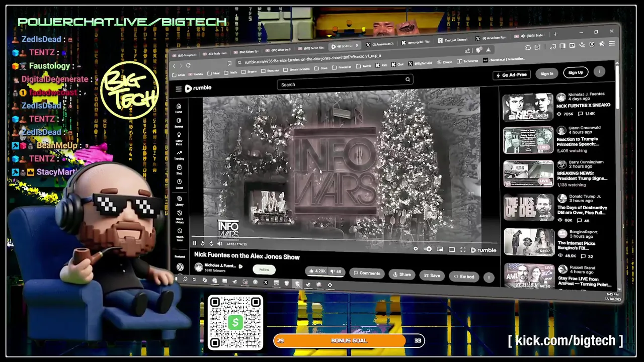Pause the video playback
This screenshot has height=362, width=644.
click(x=195, y=243)
